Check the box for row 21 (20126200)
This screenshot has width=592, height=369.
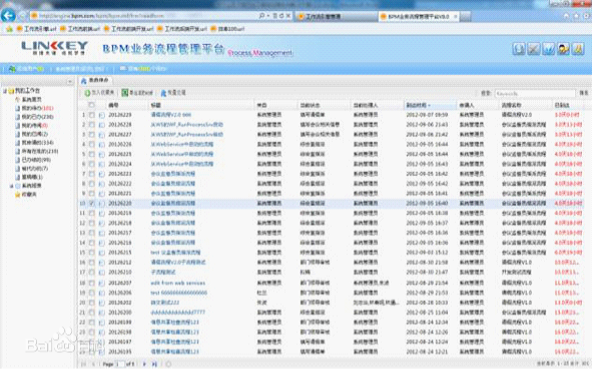coord(92,312)
